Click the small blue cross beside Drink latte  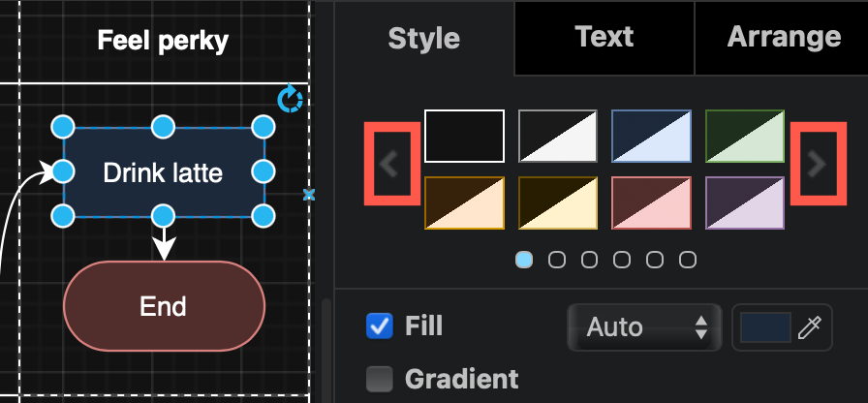[309, 195]
